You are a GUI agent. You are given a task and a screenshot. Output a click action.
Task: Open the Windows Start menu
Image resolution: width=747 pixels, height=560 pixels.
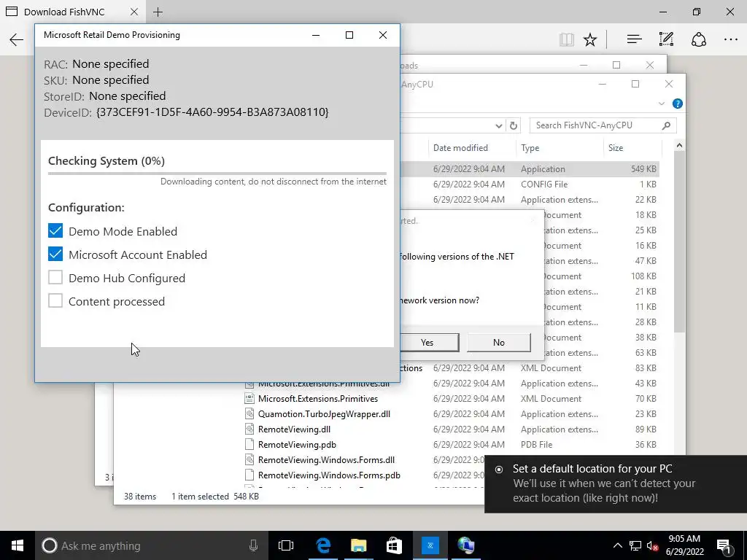[x=18, y=545]
